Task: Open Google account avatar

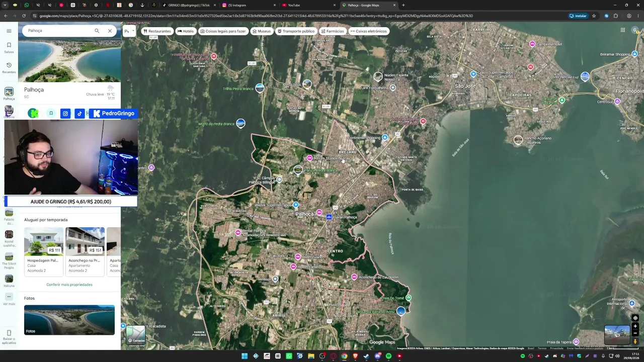Action: 636,30
